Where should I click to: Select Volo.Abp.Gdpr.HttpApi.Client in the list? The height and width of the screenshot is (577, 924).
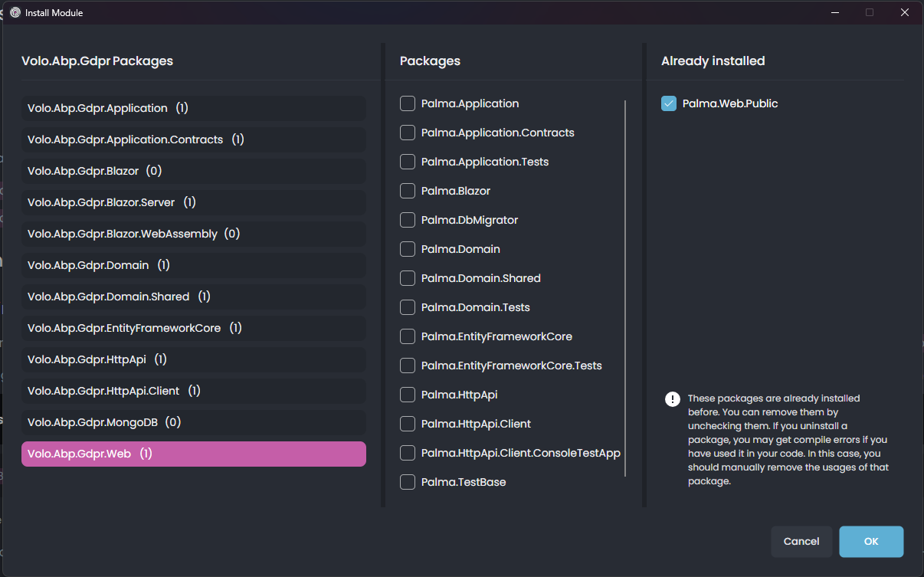coord(193,391)
